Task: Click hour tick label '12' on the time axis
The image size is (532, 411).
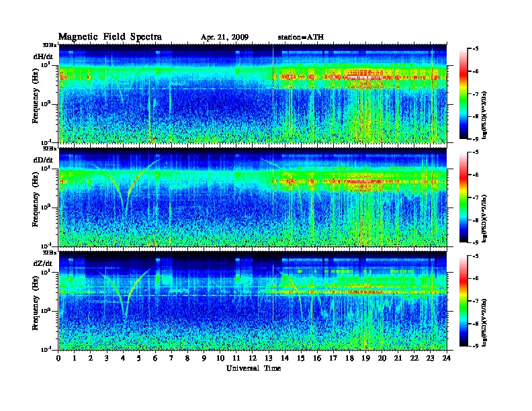Action: pyautogui.click(x=253, y=359)
